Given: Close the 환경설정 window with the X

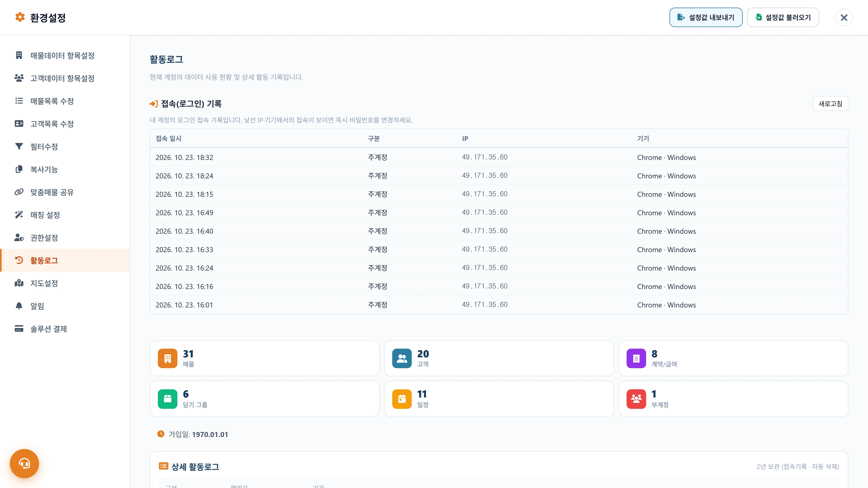Looking at the screenshot, I should point(844,17).
